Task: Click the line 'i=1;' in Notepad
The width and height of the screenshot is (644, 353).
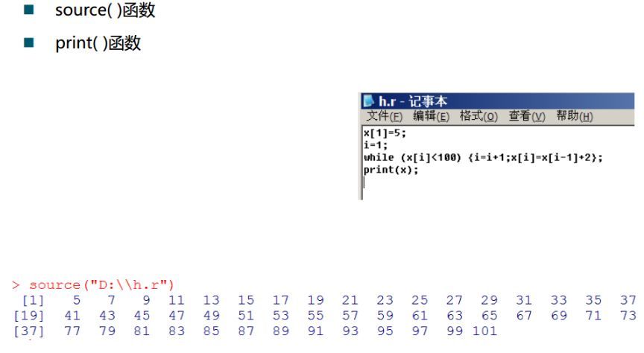Action: pos(376,145)
